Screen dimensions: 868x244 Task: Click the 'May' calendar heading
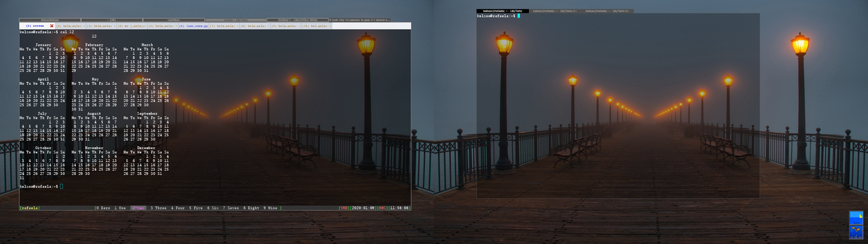(x=95, y=79)
